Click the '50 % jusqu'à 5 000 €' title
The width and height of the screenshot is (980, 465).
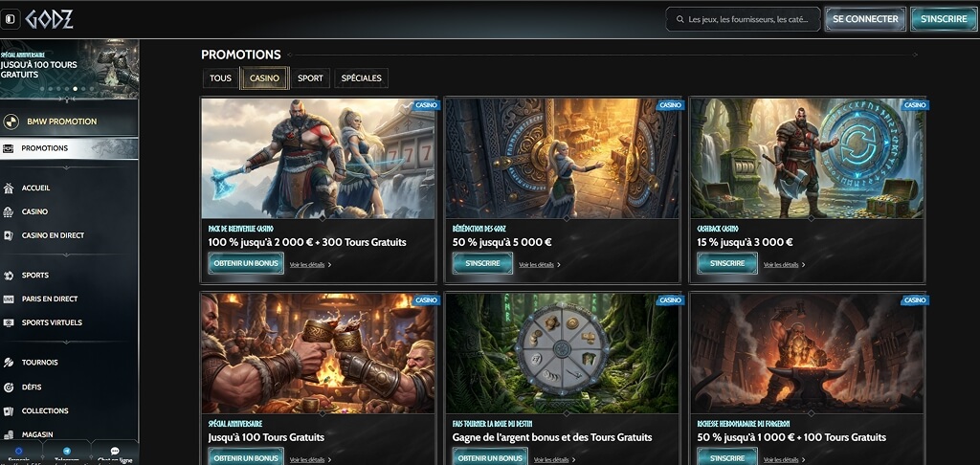501,242
